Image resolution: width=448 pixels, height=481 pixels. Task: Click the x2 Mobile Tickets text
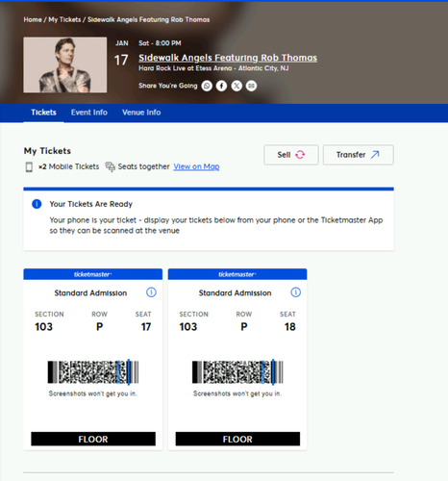(68, 166)
